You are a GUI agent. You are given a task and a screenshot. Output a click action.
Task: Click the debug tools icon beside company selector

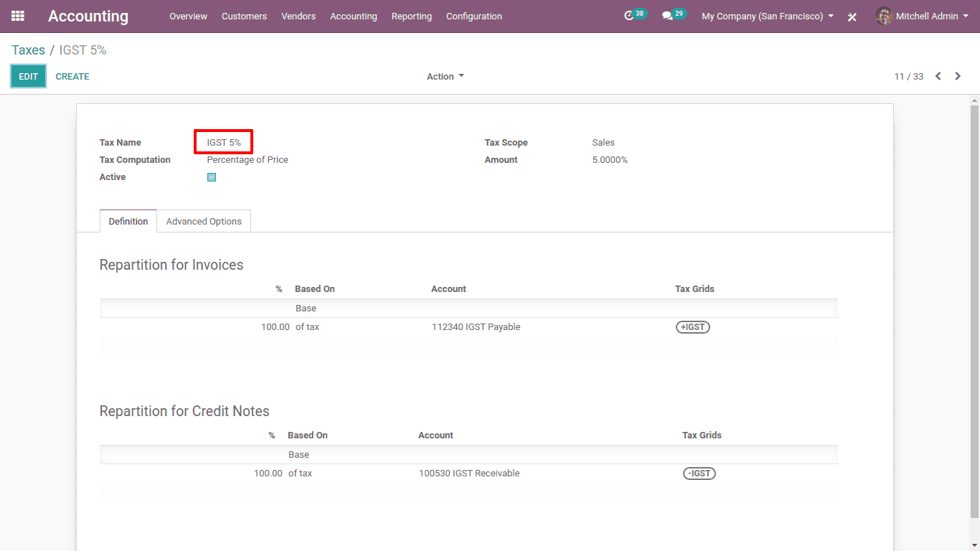tap(852, 17)
